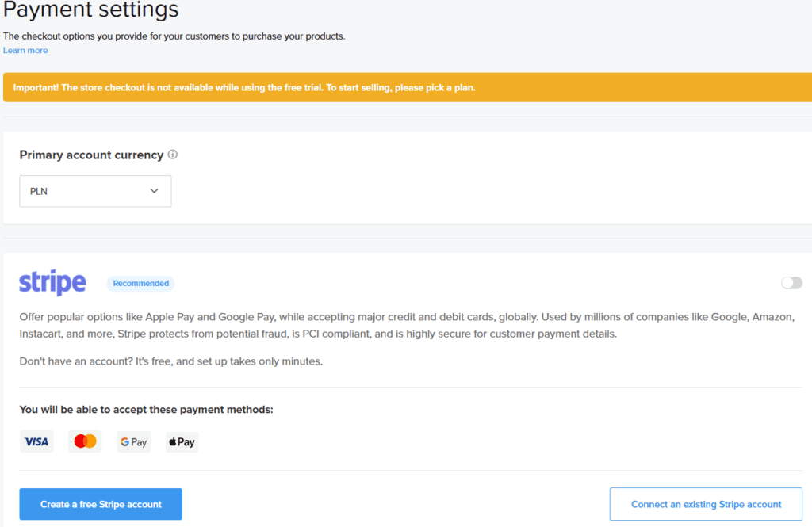Click the Primary account currency label
Viewport: 812px width, 527px height.
coord(91,155)
